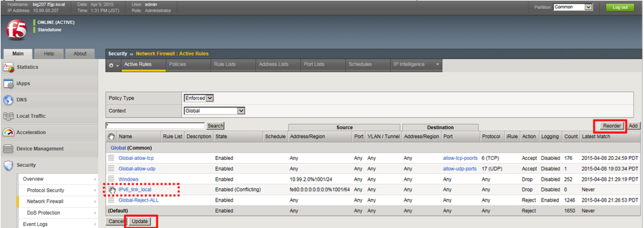
Task: Click the 'Enabled (Conflicting)' state text
Action: tap(238, 190)
